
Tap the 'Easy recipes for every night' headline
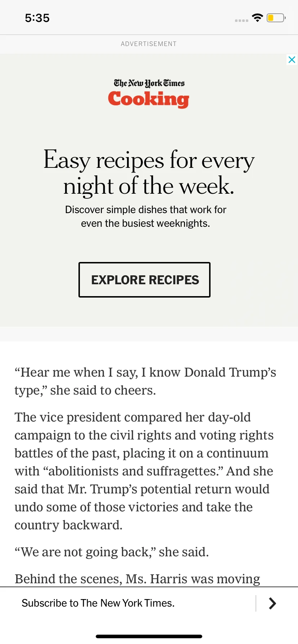point(149,172)
